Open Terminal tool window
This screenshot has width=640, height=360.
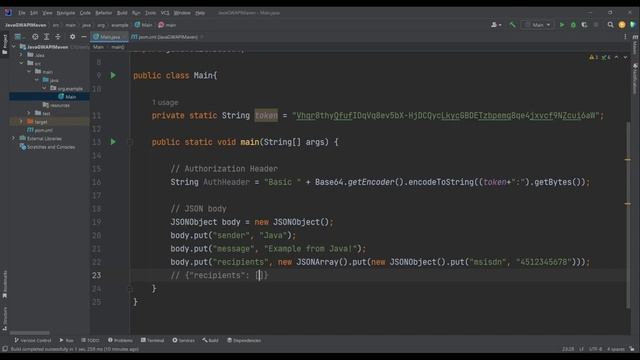[153, 340]
